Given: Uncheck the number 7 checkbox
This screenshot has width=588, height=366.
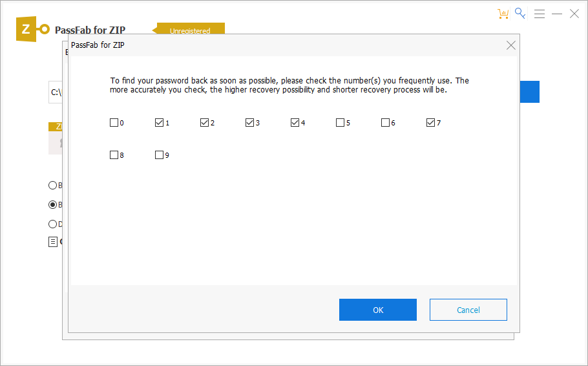Looking at the screenshot, I should point(430,123).
